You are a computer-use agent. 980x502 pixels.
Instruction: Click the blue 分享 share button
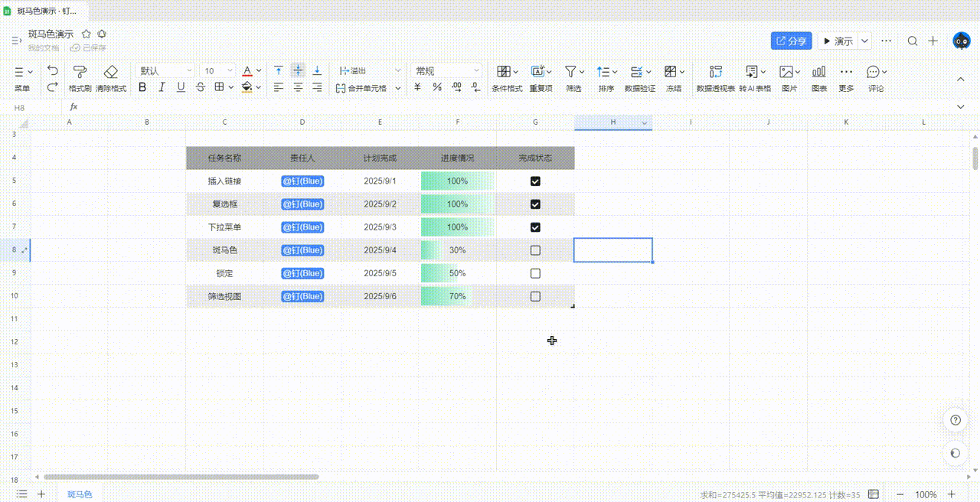pos(791,41)
